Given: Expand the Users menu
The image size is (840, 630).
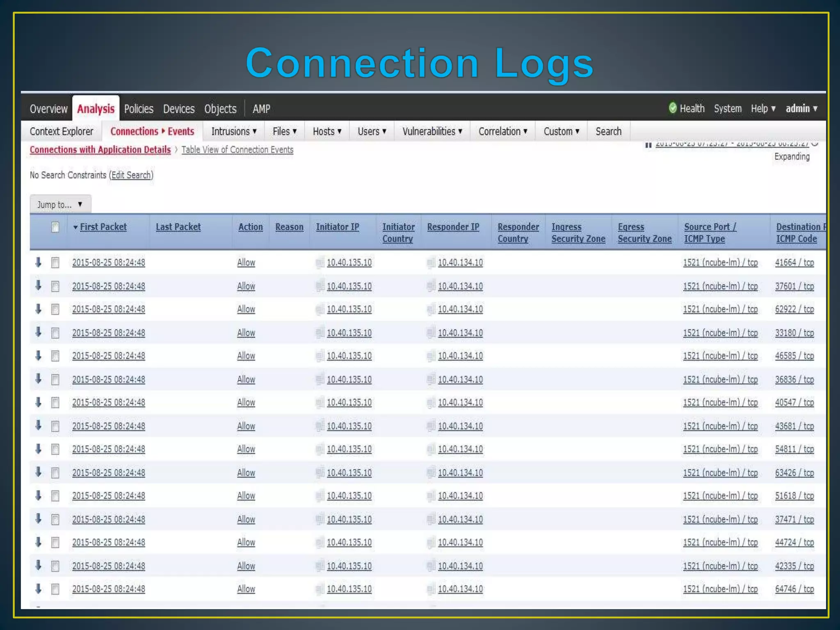Looking at the screenshot, I should (x=372, y=131).
